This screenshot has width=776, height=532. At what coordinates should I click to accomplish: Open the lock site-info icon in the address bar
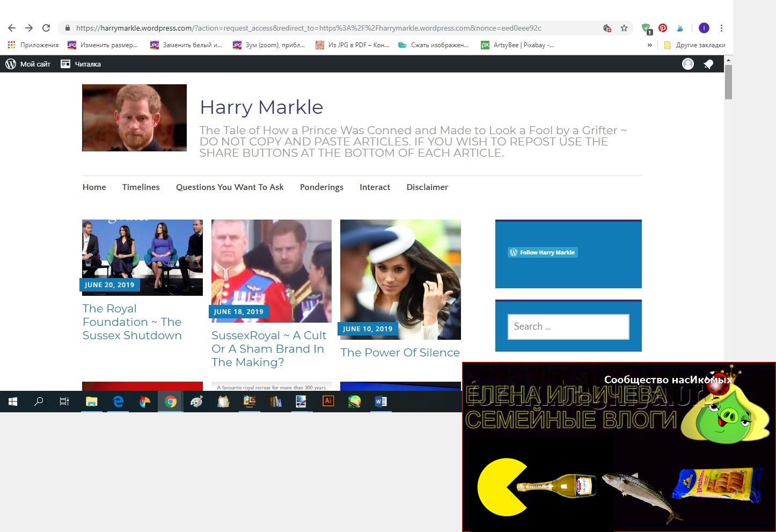(x=68, y=28)
